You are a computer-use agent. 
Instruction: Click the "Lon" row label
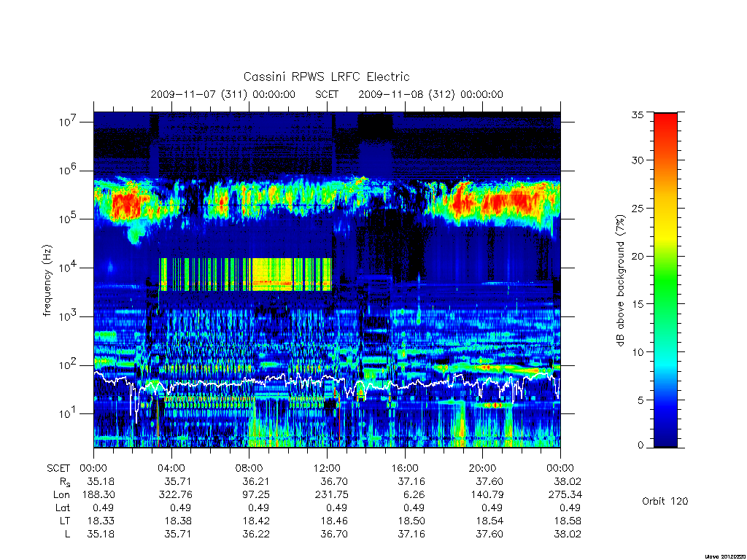pos(61,495)
